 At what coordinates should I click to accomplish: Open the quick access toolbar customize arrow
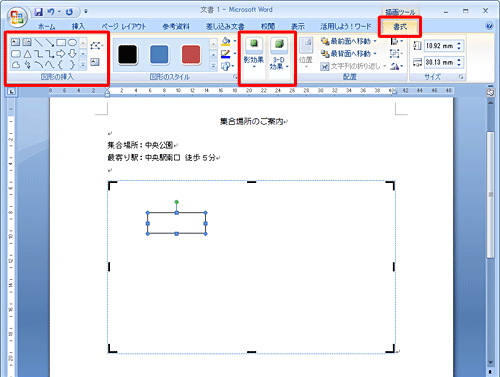click(x=86, y=12)
